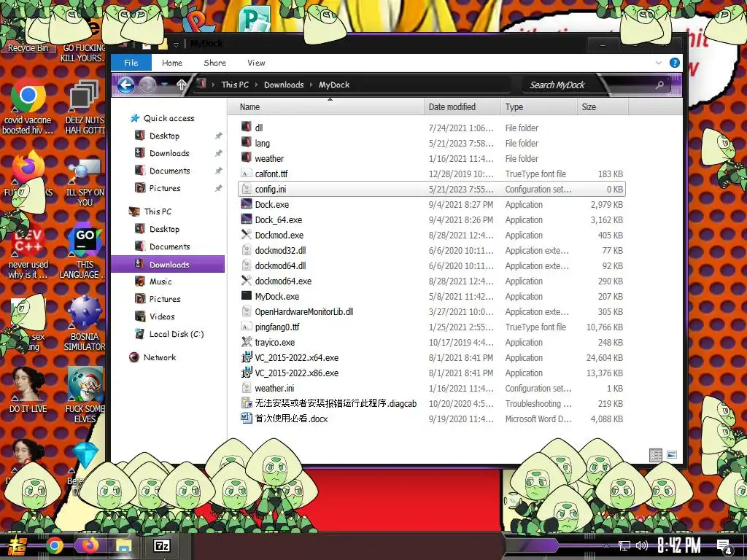Select This PC in navigation pane
This screenshot has height=560, width=747.
[x=158, y=211]
